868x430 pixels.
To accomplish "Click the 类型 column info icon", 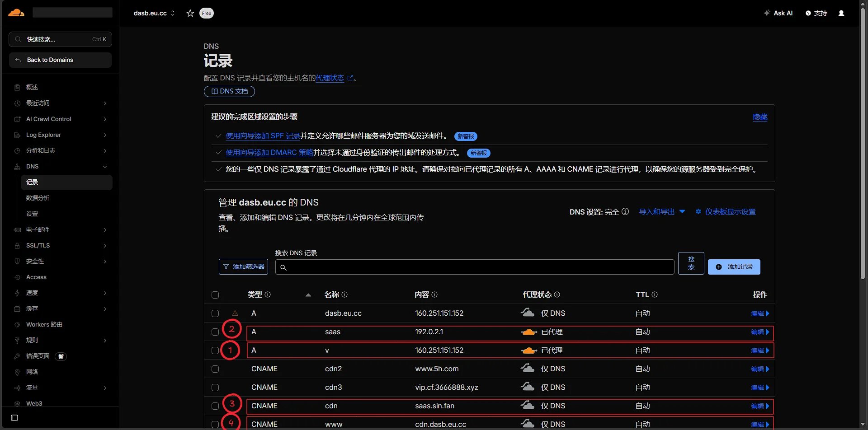I will point(268,294).
